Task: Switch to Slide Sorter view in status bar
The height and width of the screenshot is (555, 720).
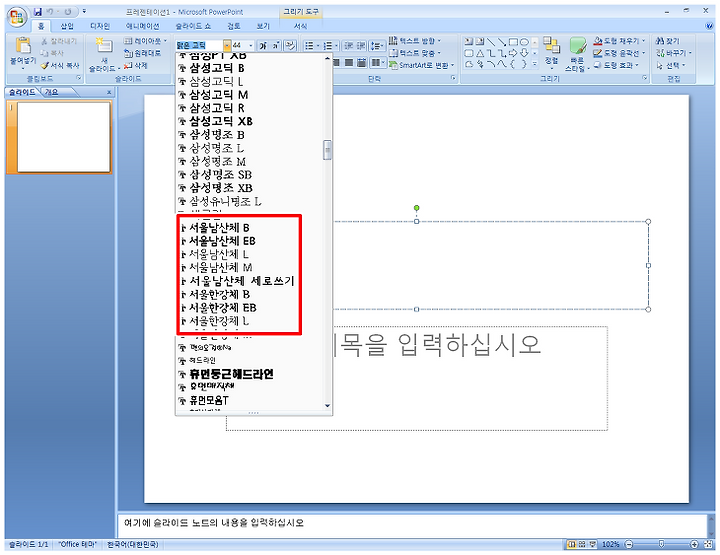Action: [x=582, y=544]
